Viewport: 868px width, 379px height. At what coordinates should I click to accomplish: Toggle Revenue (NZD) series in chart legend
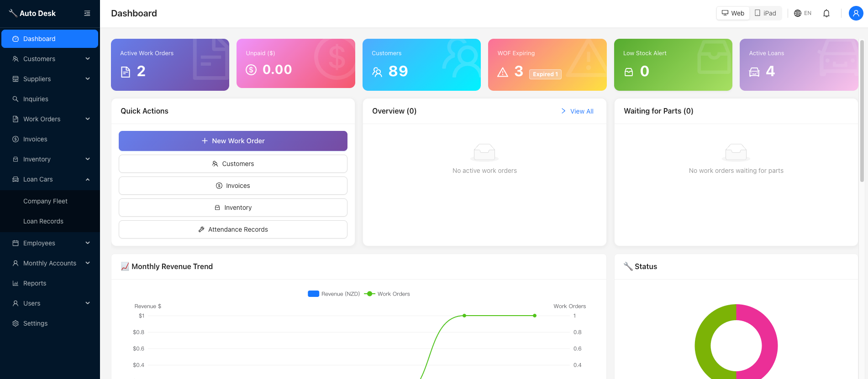[334, 294]
